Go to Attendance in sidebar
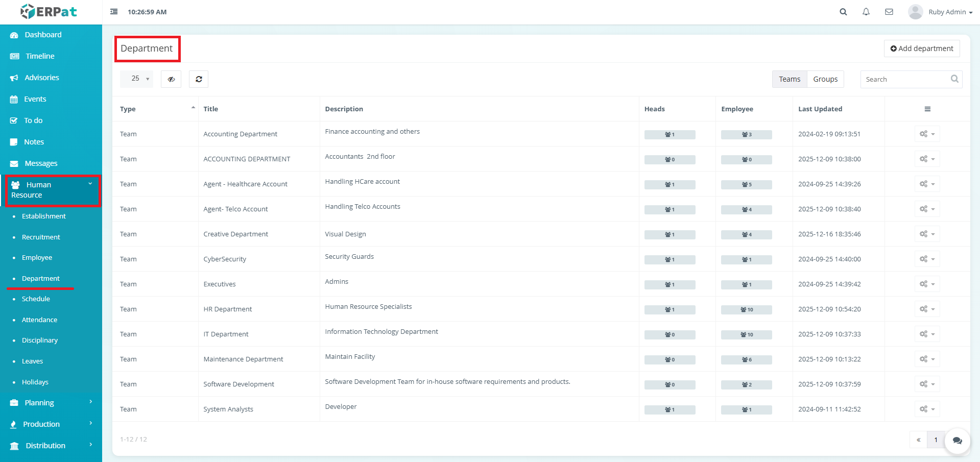 click(x=39, y=320)
